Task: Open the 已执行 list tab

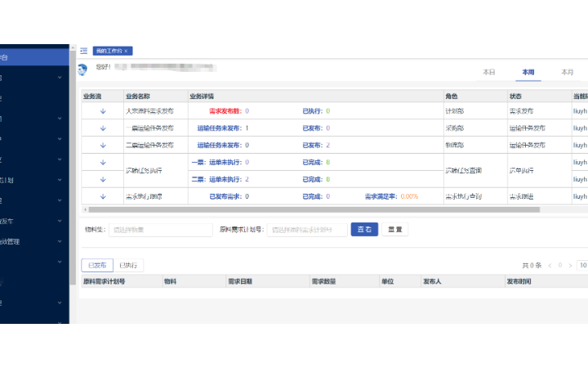Action: [x=128, y=265]
